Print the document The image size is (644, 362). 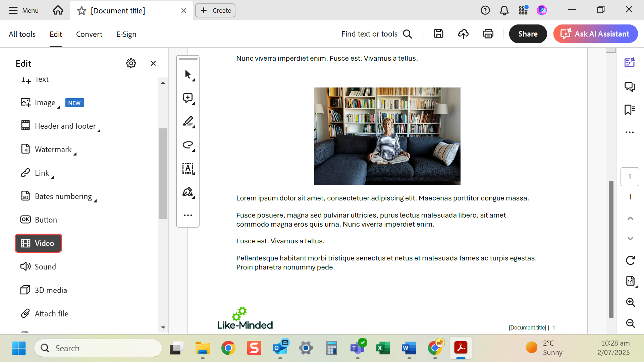[x=488, y=34]
